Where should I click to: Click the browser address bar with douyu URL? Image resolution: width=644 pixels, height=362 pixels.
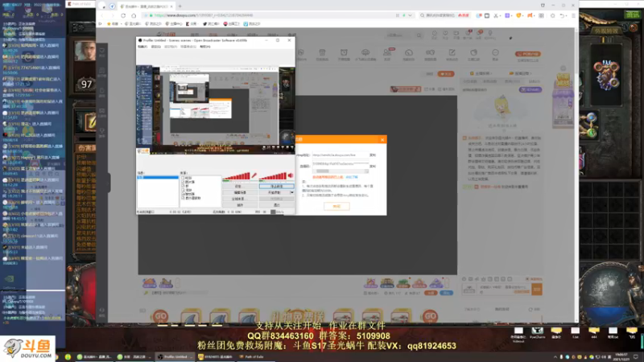[271, 15]
